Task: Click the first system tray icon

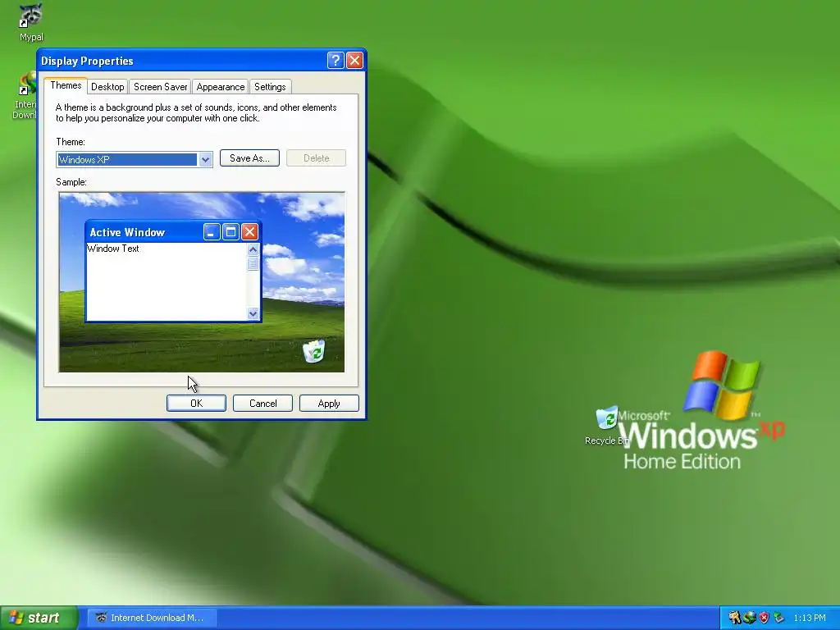Action: point(734,618)
